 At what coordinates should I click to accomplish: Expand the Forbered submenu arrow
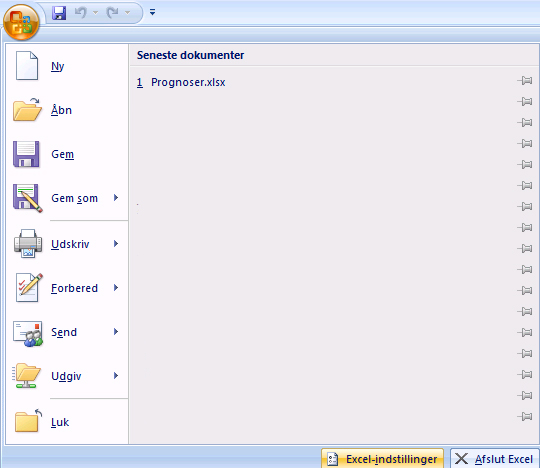[116, 288]
